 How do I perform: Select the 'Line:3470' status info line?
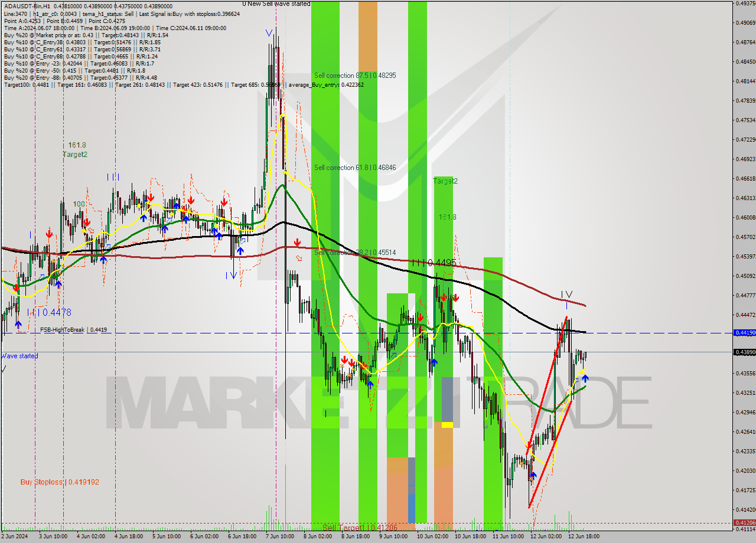pos(122,14)
